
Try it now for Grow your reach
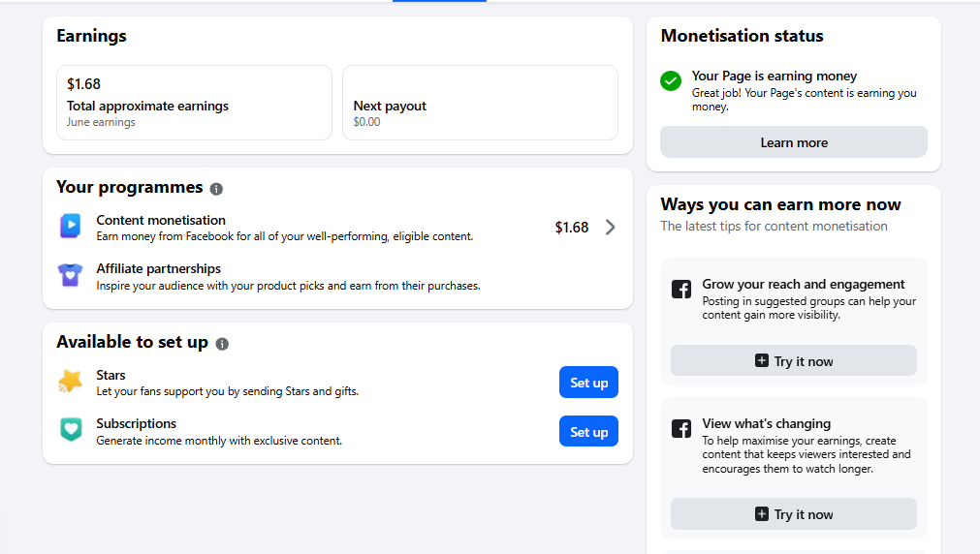(x=794, y=361)
